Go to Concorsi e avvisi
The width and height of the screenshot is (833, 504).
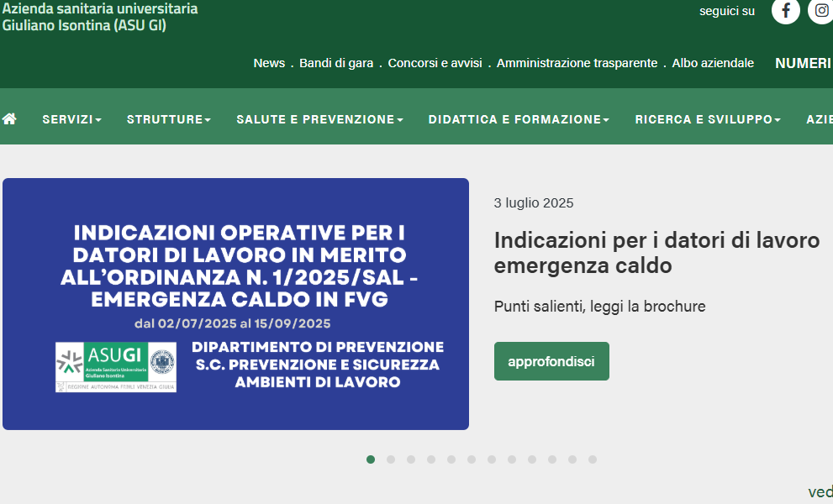click(435, 63)
